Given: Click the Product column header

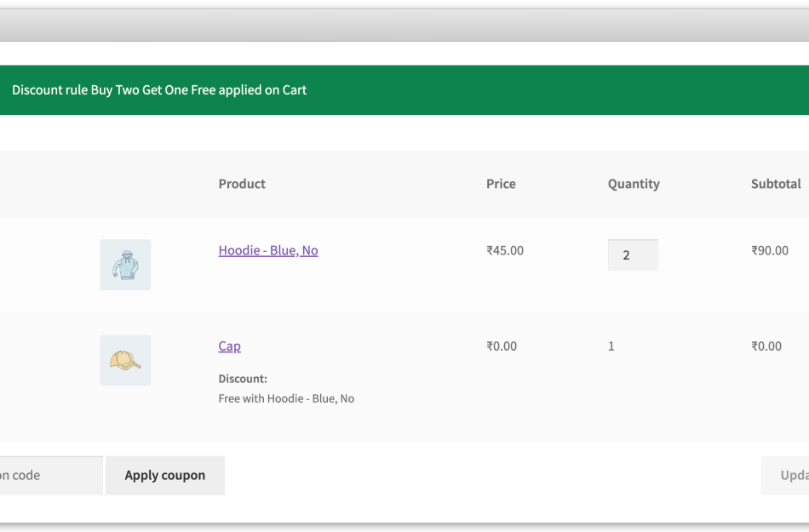Looking at the screenshot, I should pos(241,184).
